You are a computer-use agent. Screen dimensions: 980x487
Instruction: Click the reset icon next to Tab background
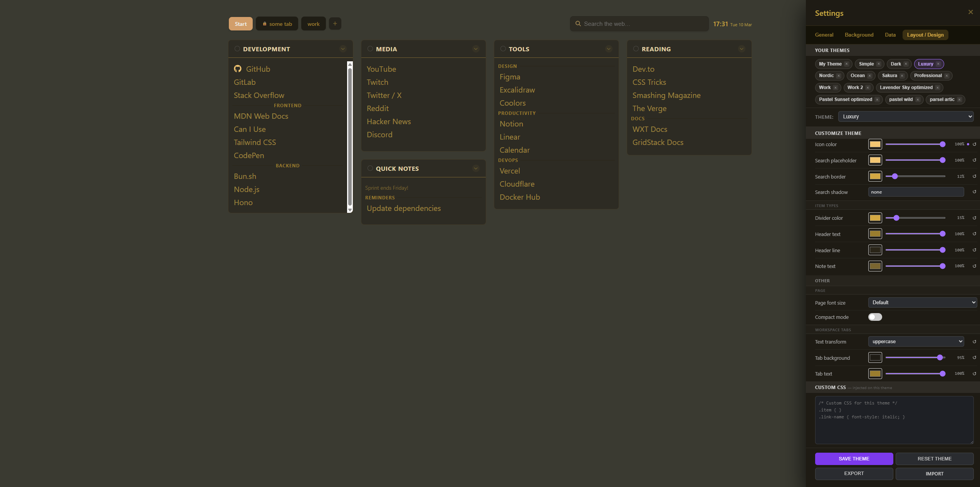click(974, 357)
